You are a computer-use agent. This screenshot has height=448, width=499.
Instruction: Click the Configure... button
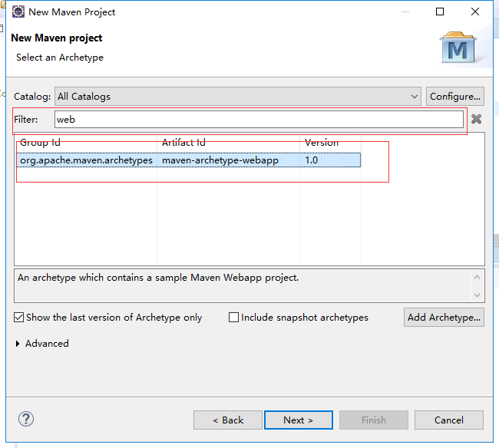click(455, 97)
